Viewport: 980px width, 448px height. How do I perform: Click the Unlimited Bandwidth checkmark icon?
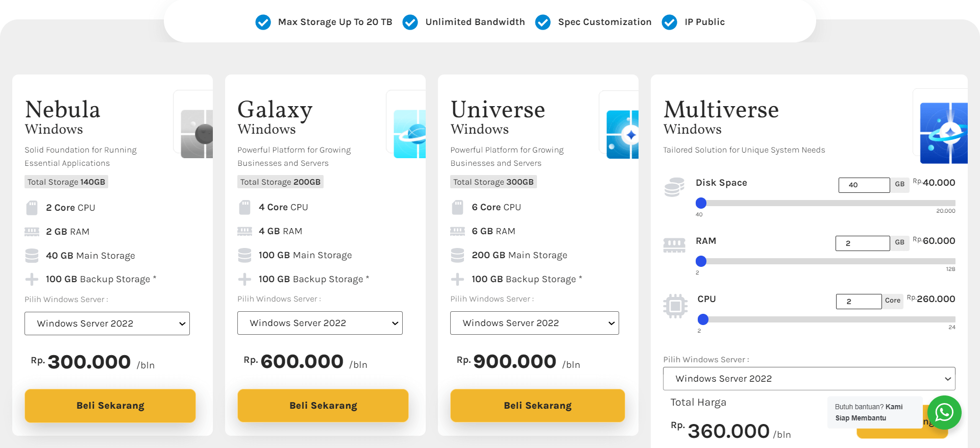(x=410, y=22)
